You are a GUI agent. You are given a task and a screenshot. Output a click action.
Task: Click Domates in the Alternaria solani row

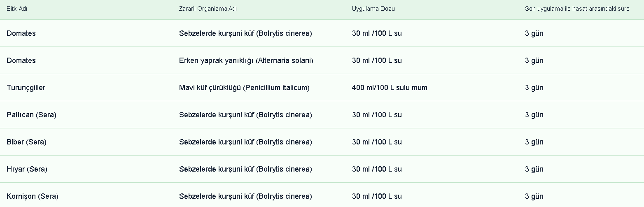point(21,60)
